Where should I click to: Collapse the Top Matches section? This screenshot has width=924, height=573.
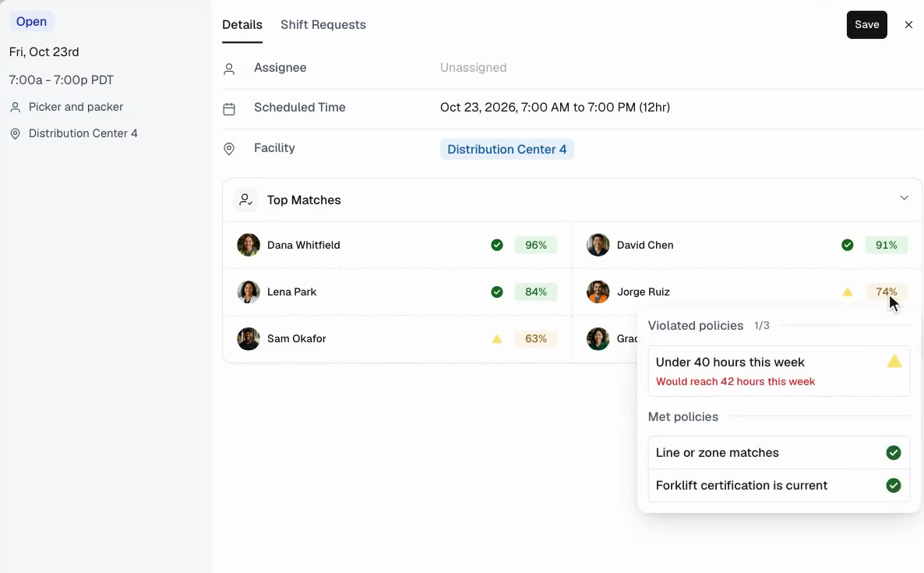point(904,198)
